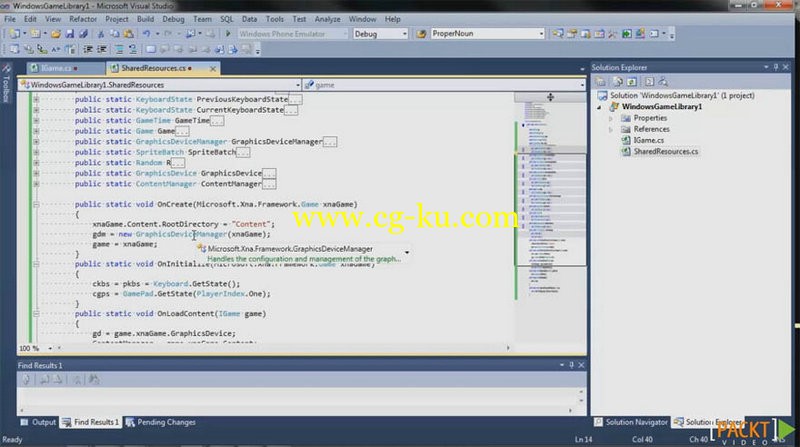Collapse the OnLoadContent method outline
The image size is (800, 447).
click(x=36, y=314)
